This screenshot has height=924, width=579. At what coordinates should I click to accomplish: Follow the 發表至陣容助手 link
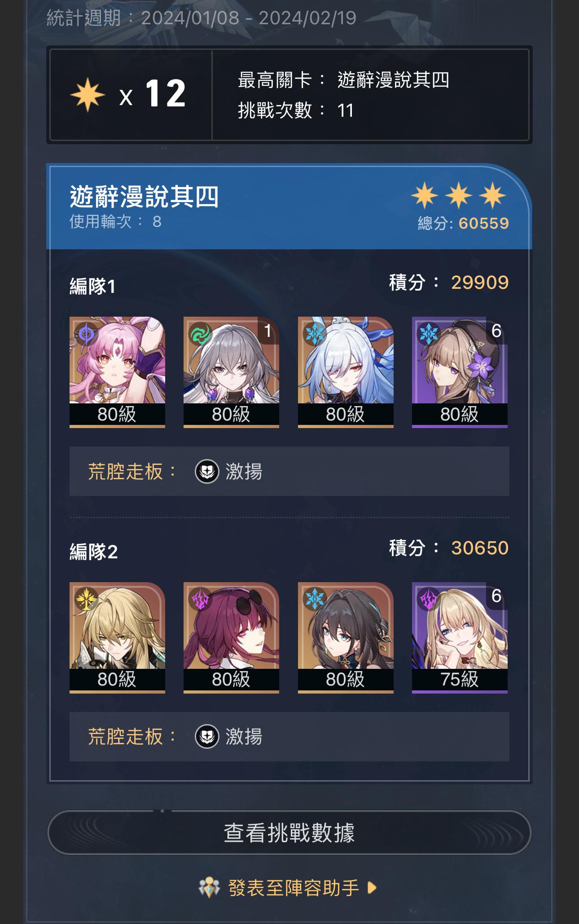tap(294, 888)
